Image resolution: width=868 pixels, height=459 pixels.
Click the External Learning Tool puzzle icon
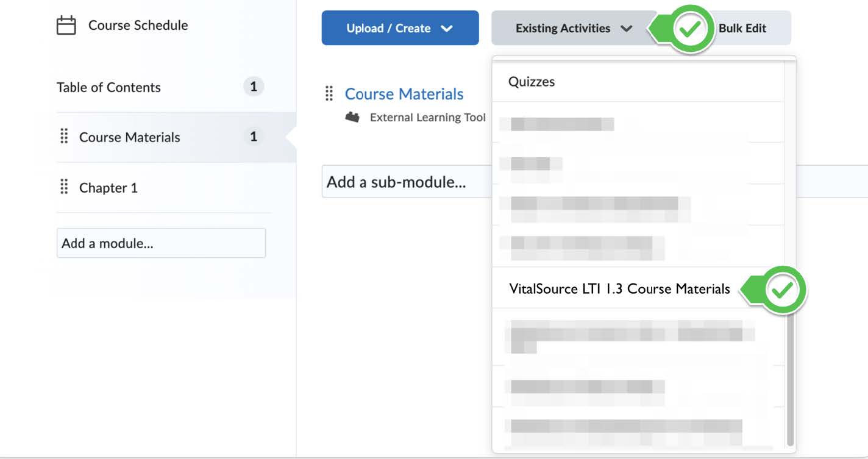coord(352,118)
